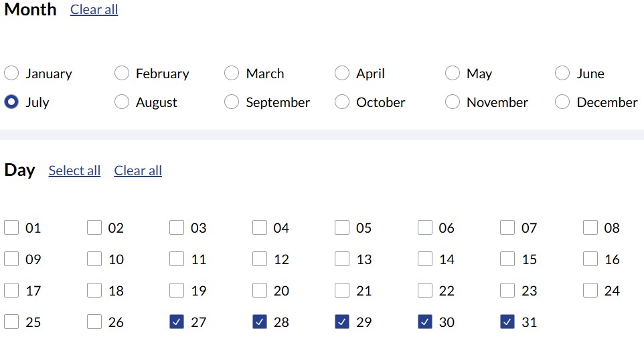Pick December in the Month section
644x341 pixels.
coord(562,102)
